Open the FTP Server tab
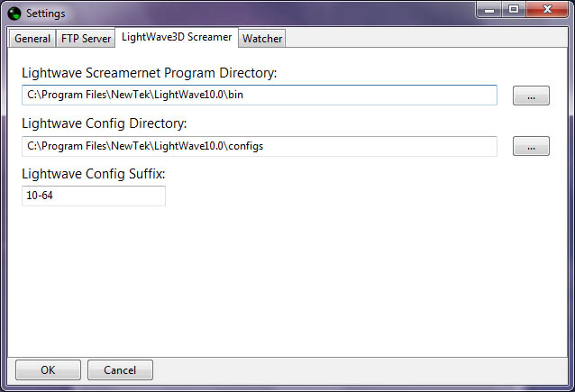Screen dimensions: 575x392 [x=87, y=39]
